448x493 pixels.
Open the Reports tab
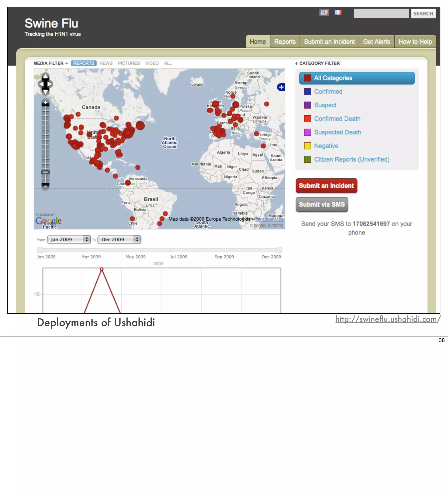point(285,42)
